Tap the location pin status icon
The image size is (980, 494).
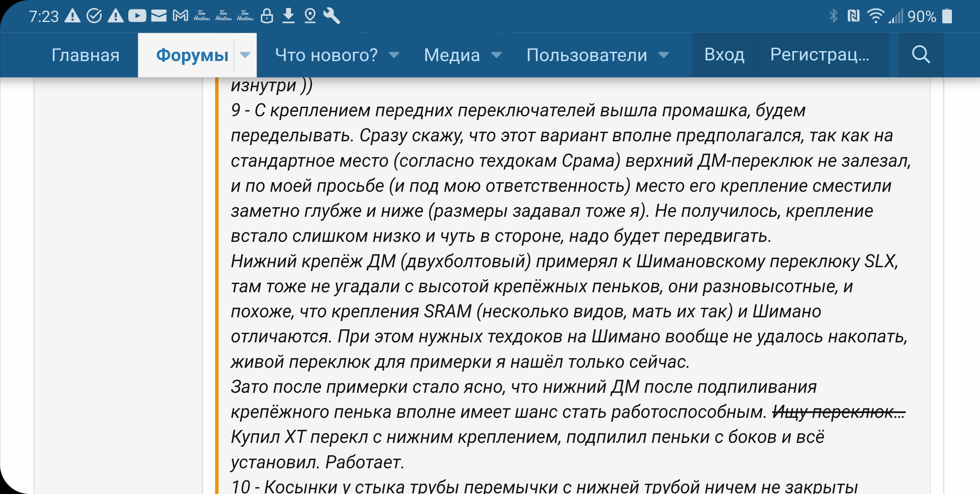(x=310, y=16)
